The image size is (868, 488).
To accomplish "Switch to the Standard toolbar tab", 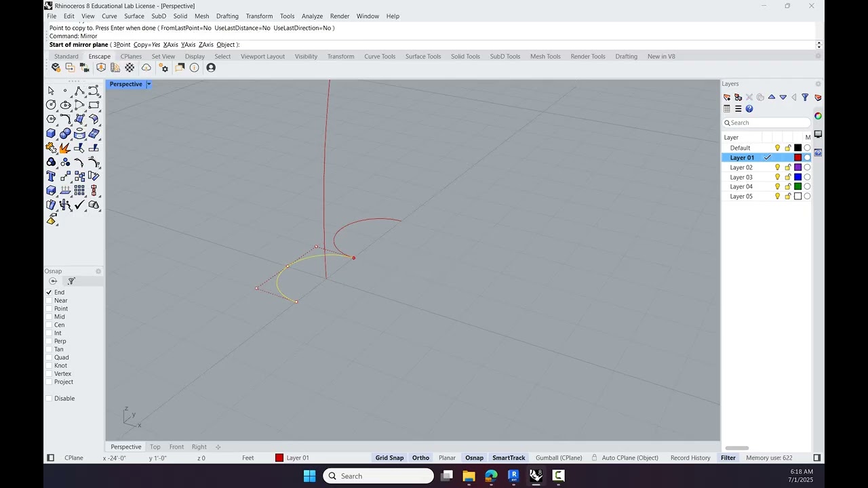I will click(x=66, y=56).
